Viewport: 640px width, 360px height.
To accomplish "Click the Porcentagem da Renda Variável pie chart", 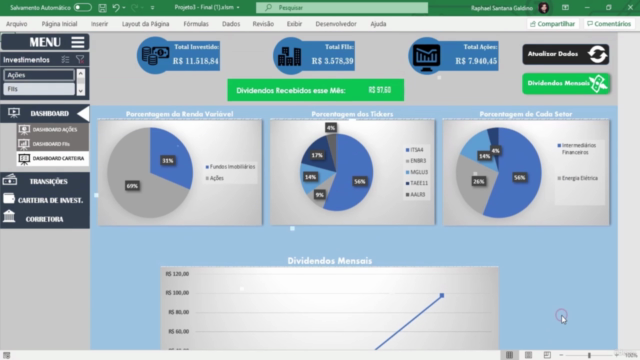I will (150, 172).
